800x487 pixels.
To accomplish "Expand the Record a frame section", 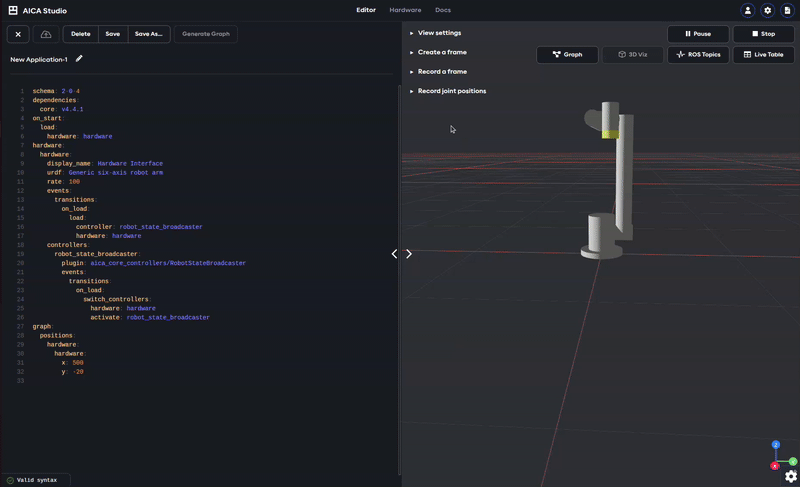I will coord(438,72).
